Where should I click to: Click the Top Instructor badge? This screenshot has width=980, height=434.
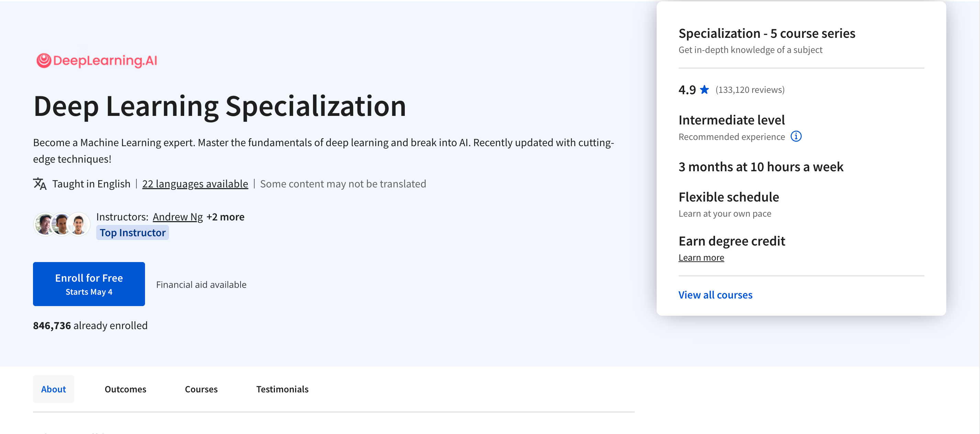[x=132, y=232]
